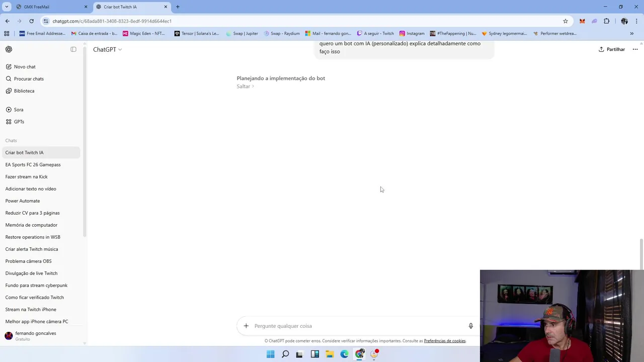Focus the 'Pergunte qualquer coisa' input field
This screenshot has width=644, height=362.
357,326
